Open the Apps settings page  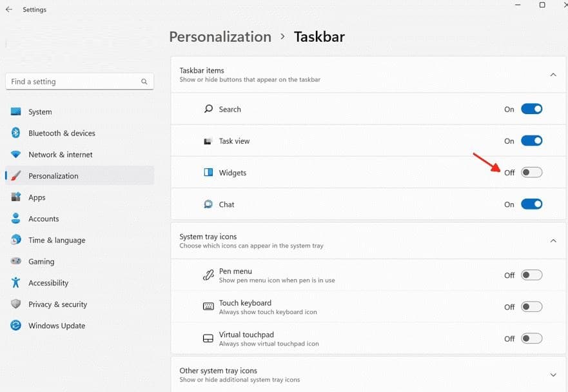pos(37,197)
